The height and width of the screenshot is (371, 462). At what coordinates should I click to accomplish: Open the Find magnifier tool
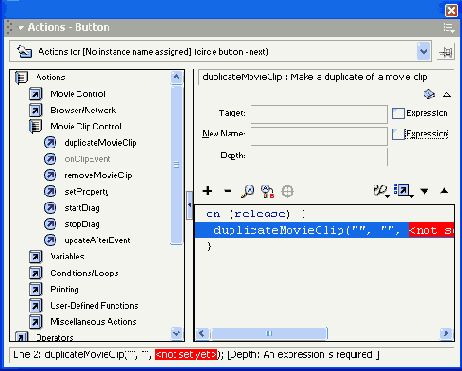coord(248,191)
